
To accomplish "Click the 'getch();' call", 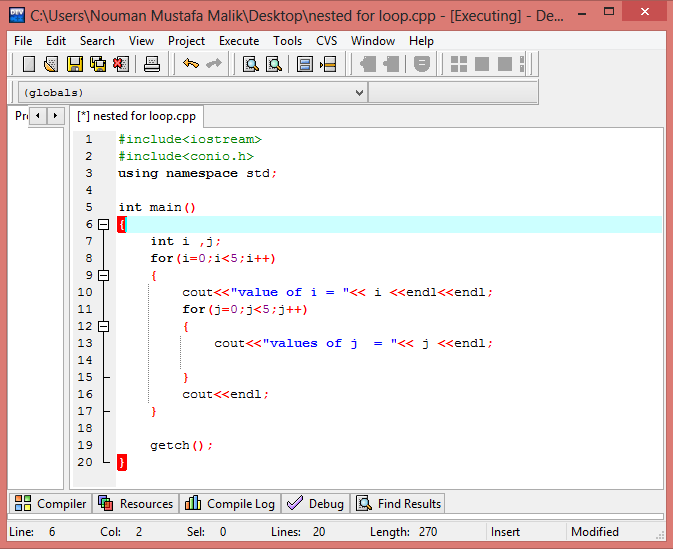I will point(182,446).
